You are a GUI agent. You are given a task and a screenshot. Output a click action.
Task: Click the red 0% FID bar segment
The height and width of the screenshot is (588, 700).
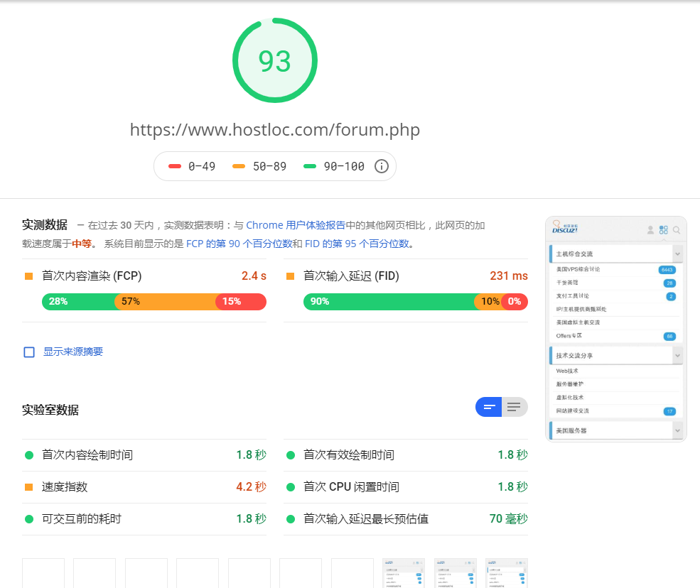[515, 302]
